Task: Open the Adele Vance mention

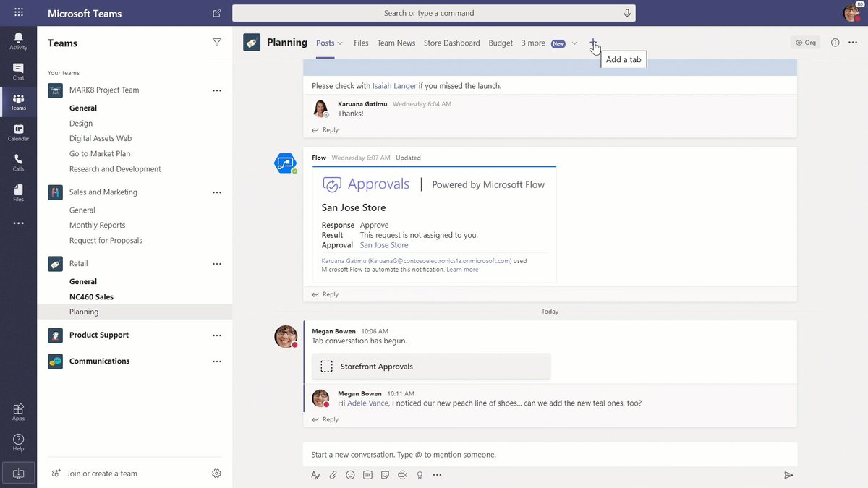Action: coord(367,403)
